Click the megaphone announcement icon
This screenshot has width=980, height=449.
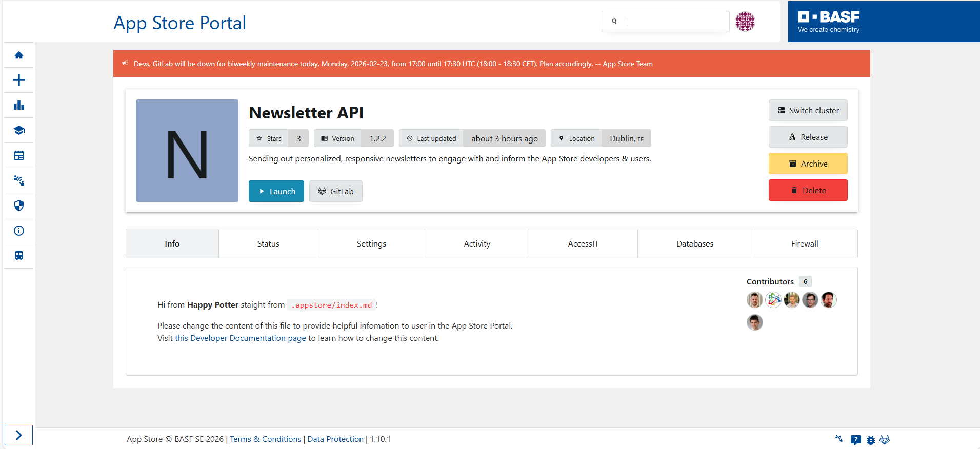[125, 63]
